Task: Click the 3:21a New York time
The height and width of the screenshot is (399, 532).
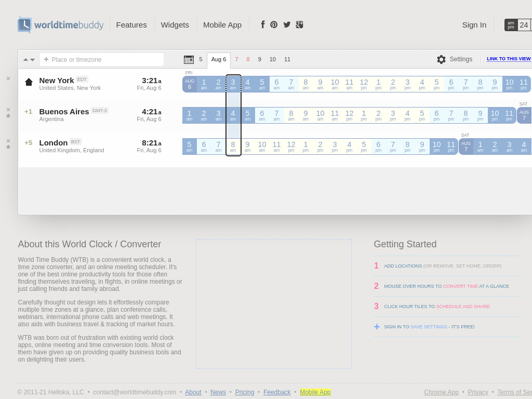Action: click(152, 81)
